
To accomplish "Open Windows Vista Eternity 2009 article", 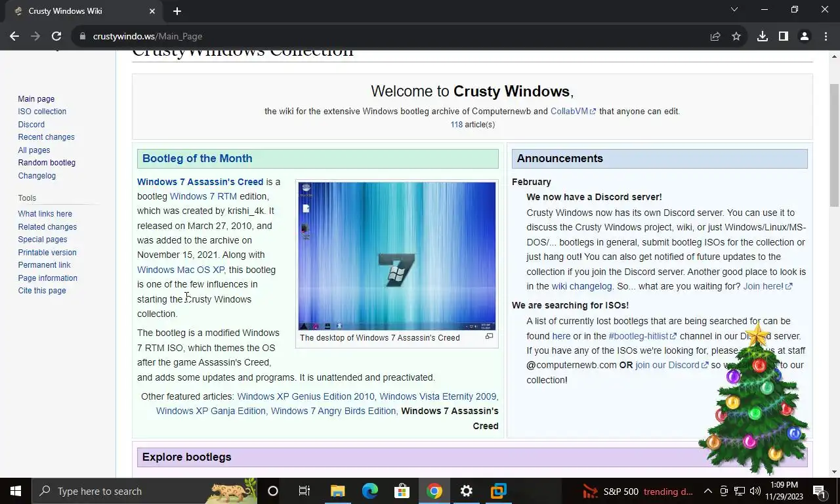I will pyautogui.click(x=438, y=396).
